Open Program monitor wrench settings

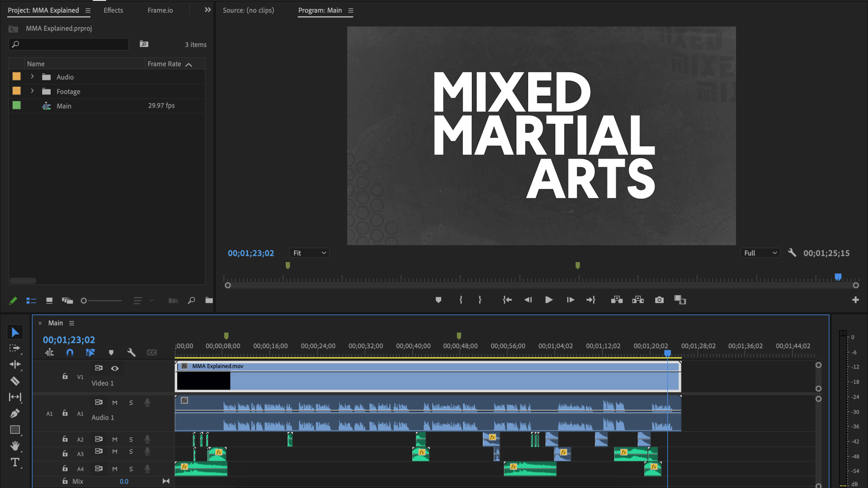792,253
